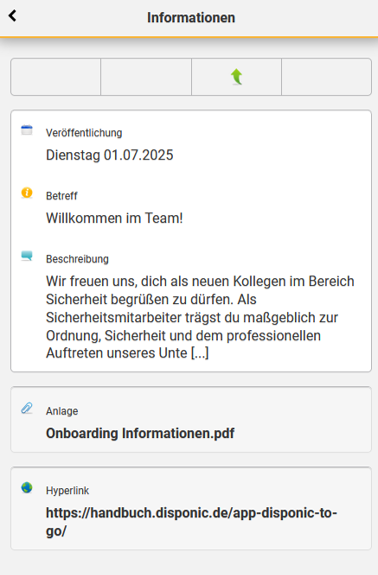The image size is (378, 575).
Task: Click the subject Willkommen im Team!
Action: click(114, 218)
